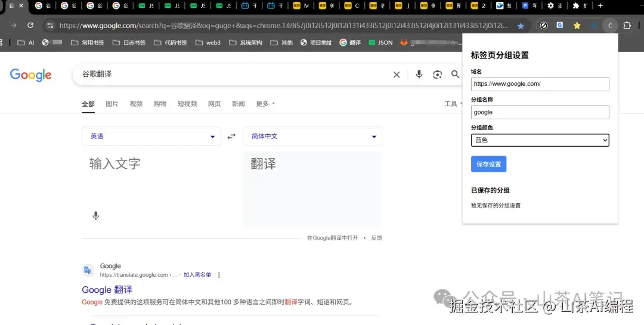Open the 代码书签 bookmarks folder
Viewport: 644px width, 325px height.
click(171, 42)
